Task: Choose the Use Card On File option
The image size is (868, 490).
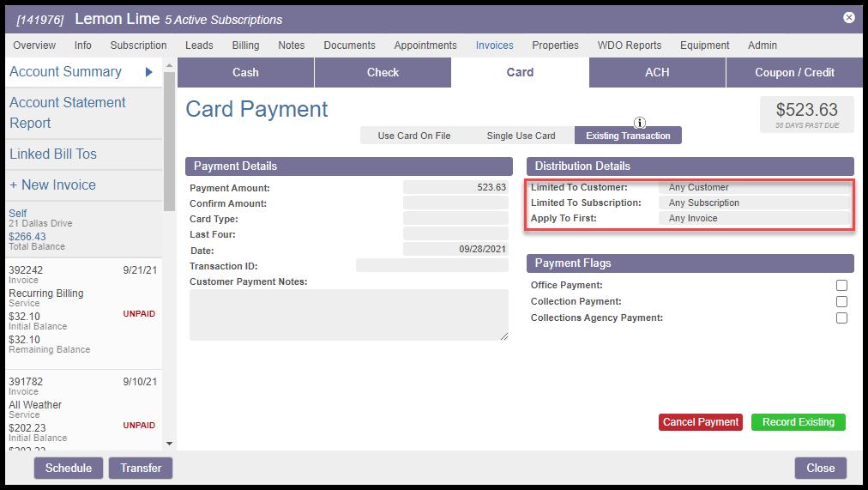Action: tap(413, 136)
